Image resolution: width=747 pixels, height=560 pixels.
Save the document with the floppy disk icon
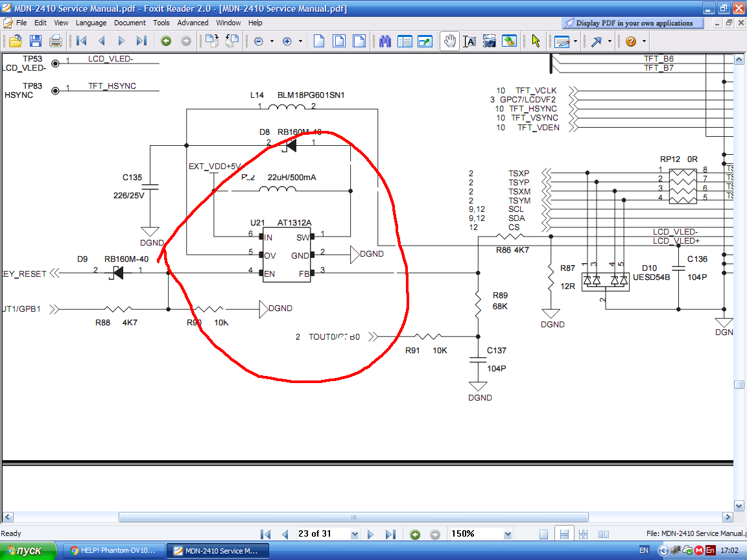(x=35, y=41)
